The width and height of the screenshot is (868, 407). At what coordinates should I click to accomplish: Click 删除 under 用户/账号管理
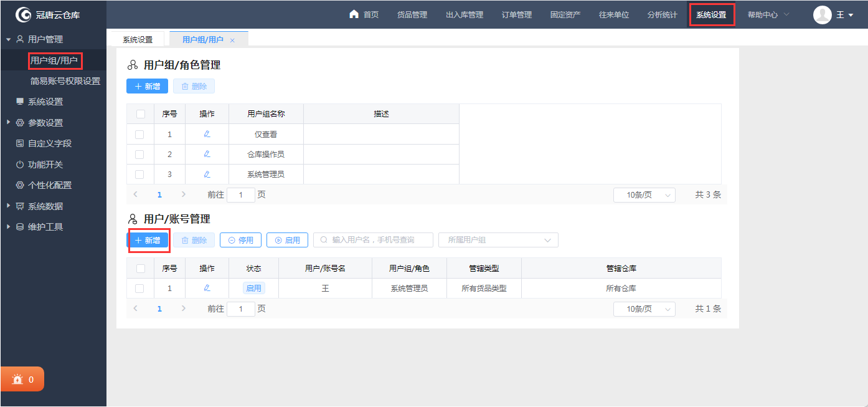pyautogui.click(x=194, y=240)
